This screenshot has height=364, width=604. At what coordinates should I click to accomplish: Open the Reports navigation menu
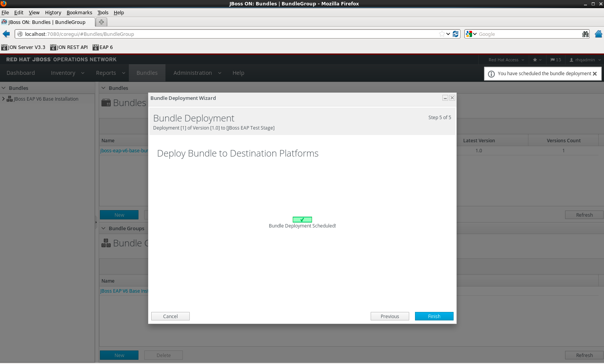[110, 73]
